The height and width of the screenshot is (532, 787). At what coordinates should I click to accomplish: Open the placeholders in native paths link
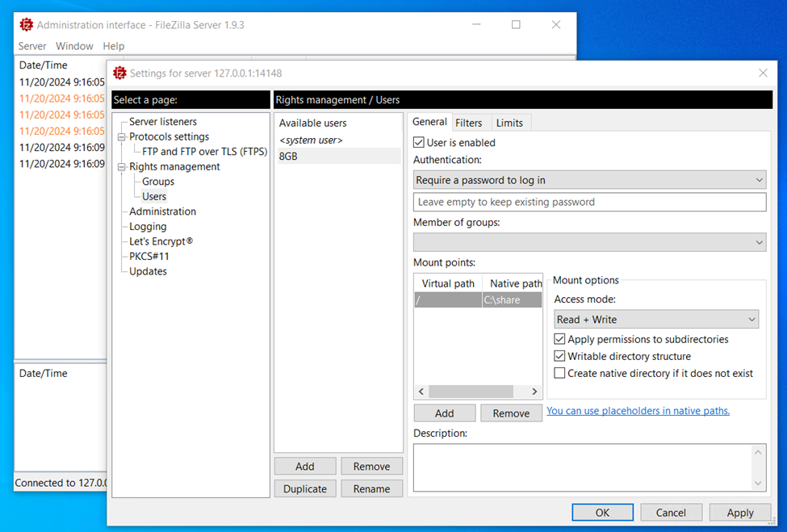[x=638, y=411]
